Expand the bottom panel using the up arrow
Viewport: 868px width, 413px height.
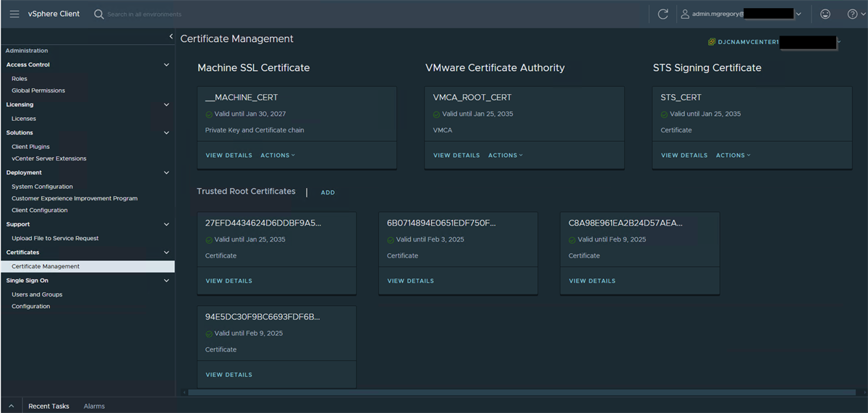click(12, 406)
